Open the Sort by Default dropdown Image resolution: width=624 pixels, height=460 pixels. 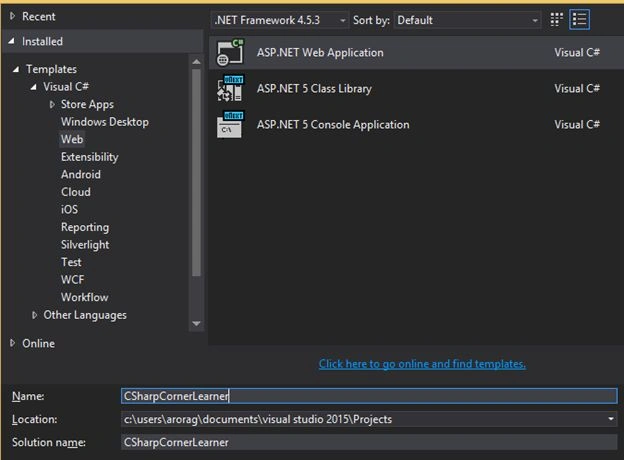pyautogui.click(x=467, y=20)
